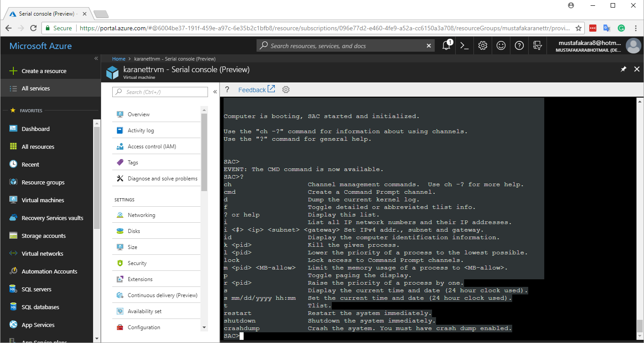The width and height of the screenshot is (644, 343).
Task: Click the resource menu scrollbar thumb
Action: pos(204,151)
